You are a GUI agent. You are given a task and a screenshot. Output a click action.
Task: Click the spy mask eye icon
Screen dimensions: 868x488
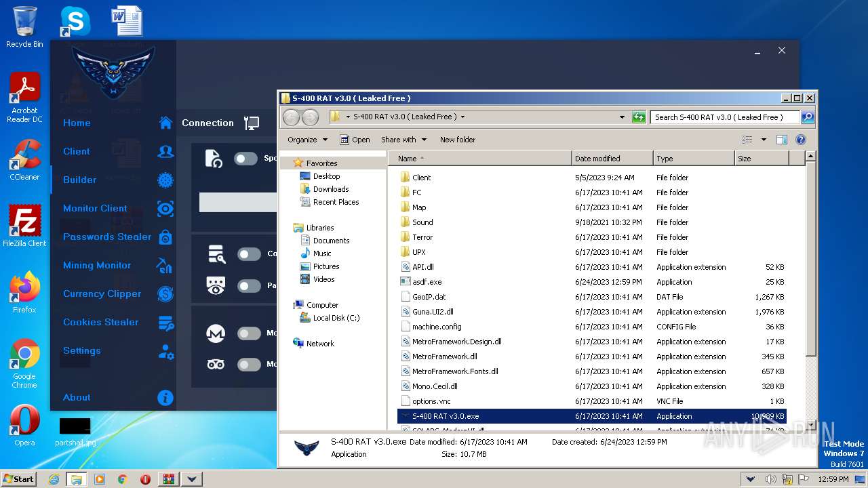pyautogui.click(x=216, y=285)
